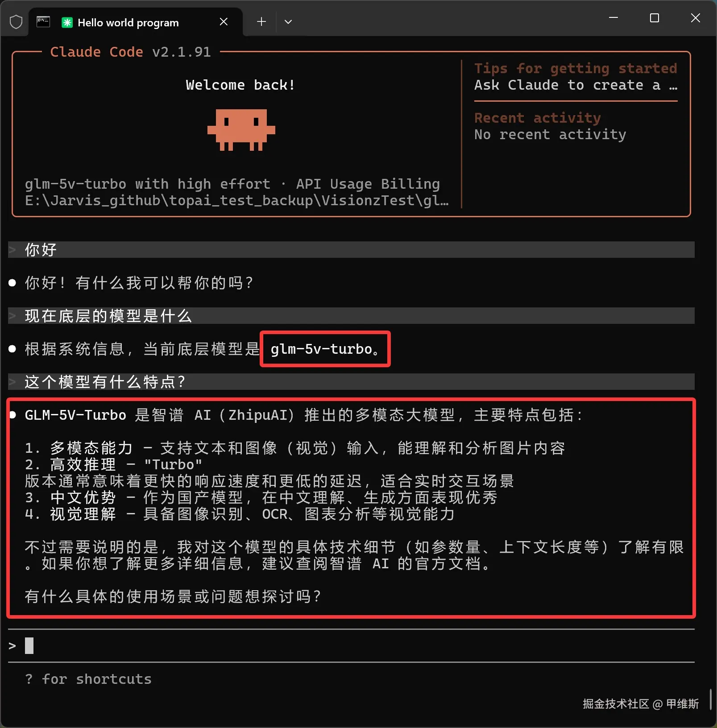Click the terminal scrollbar at right edge
This screenshot has width=717, height=728.
[x=710, y=699]
